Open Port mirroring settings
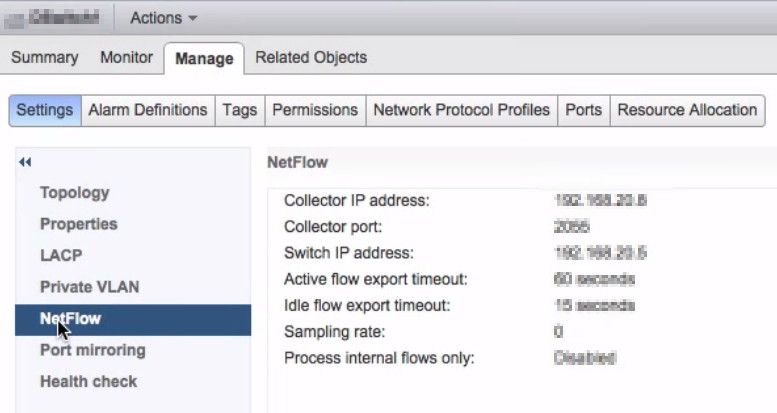This screenshot has height=413, width=777. [92, 350]
